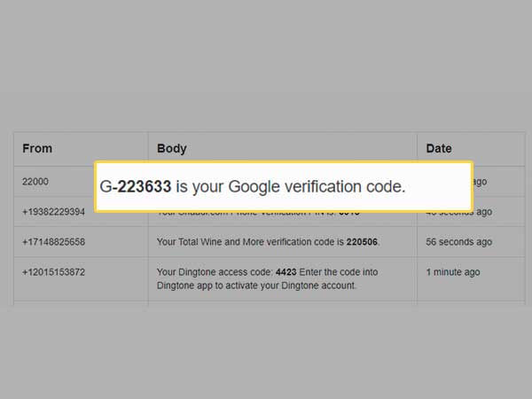The width and height of the screenshot is (532, 399).
Task: Click the partly hidden phone verification PIN message
Action: [x=258, y=214]
